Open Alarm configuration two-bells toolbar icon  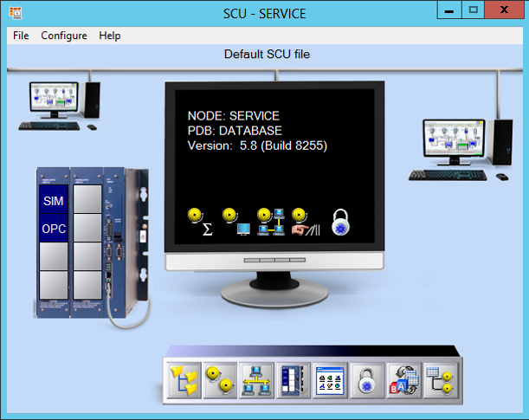[x=221, y=380]
